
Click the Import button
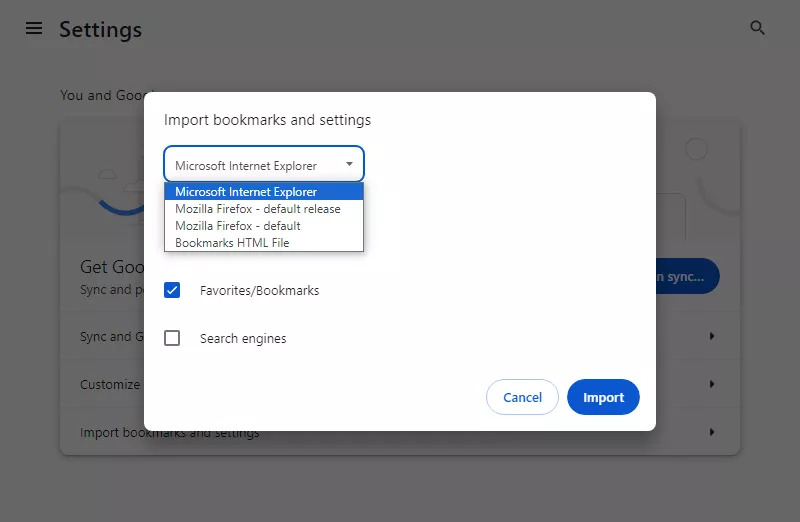point(603,397)
